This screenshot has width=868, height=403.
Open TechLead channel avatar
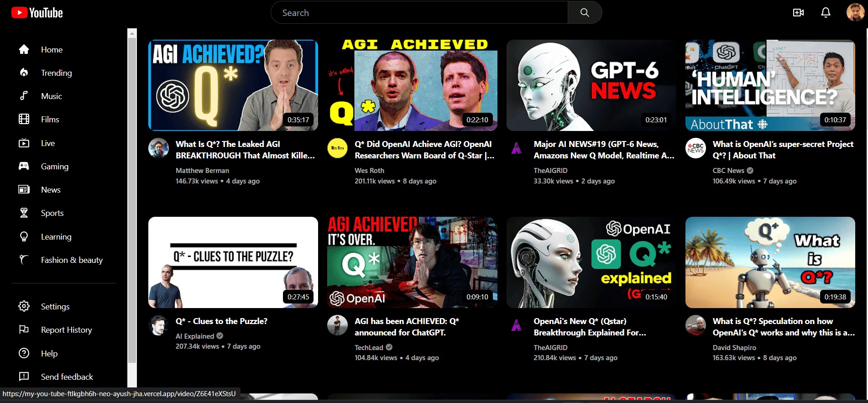click(x=337, y=325)
